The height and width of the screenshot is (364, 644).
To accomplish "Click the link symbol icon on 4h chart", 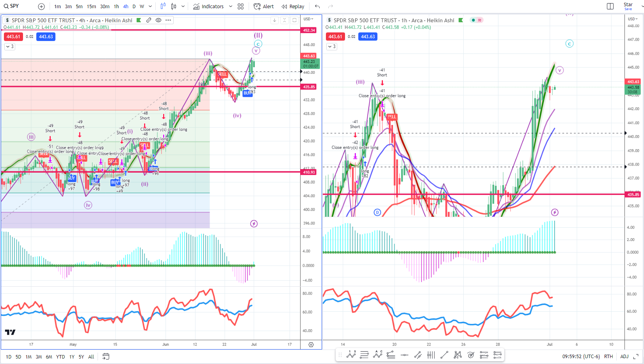I will [149, 20].
